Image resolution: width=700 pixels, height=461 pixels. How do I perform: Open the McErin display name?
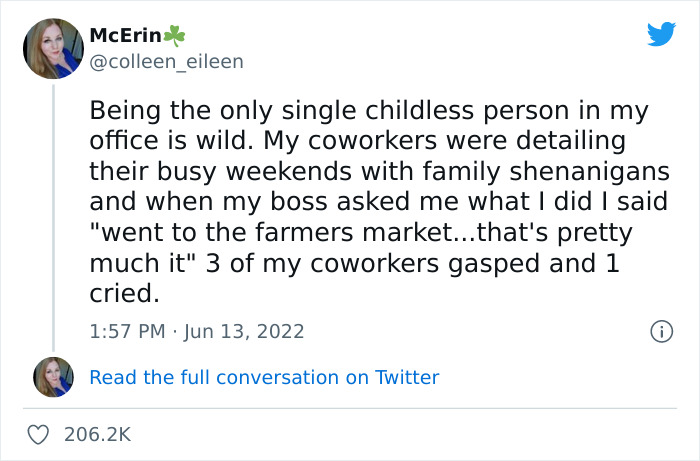(117, 35)
